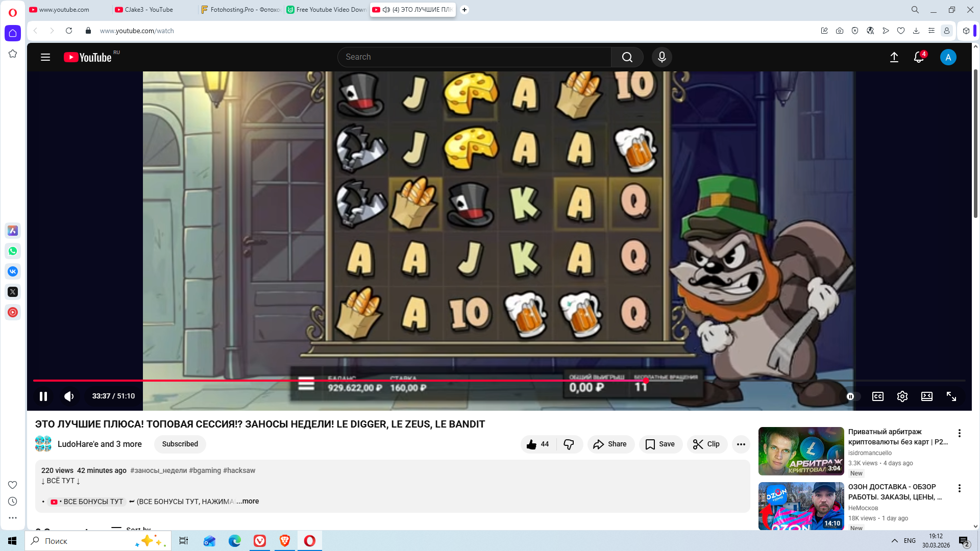Mute the video volume
The width and height of the screenshot is (980, 551).
(69, 396)
